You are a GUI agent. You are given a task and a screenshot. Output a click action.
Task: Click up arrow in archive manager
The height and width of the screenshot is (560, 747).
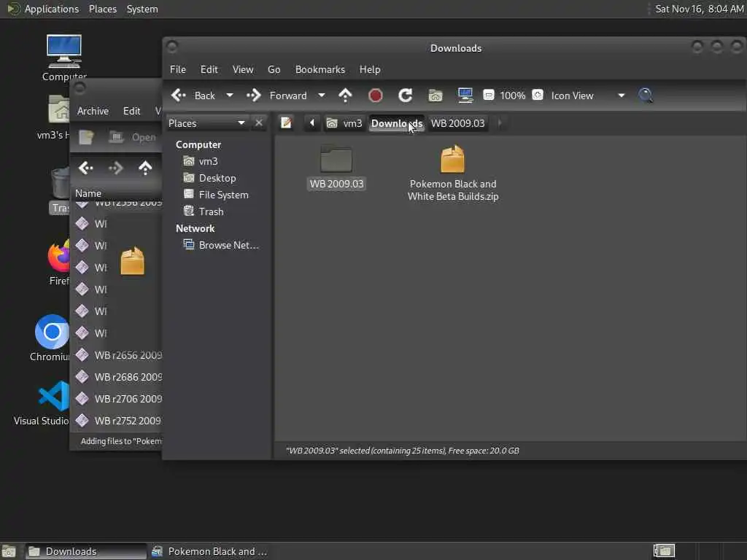(145, 168)
